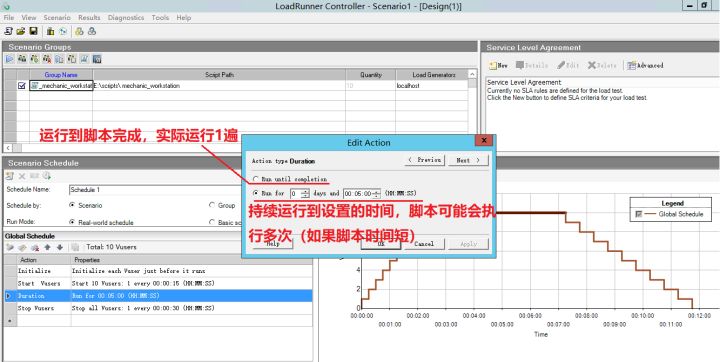
Task: Click the View Script icon in Scenario Groups
Action: 84,59
